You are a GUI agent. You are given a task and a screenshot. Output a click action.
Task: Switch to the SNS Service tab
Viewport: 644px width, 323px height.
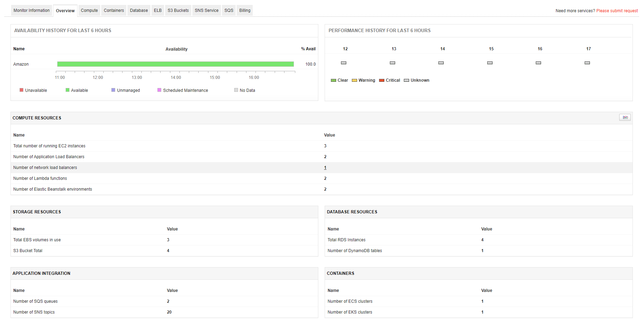point(206,10)
